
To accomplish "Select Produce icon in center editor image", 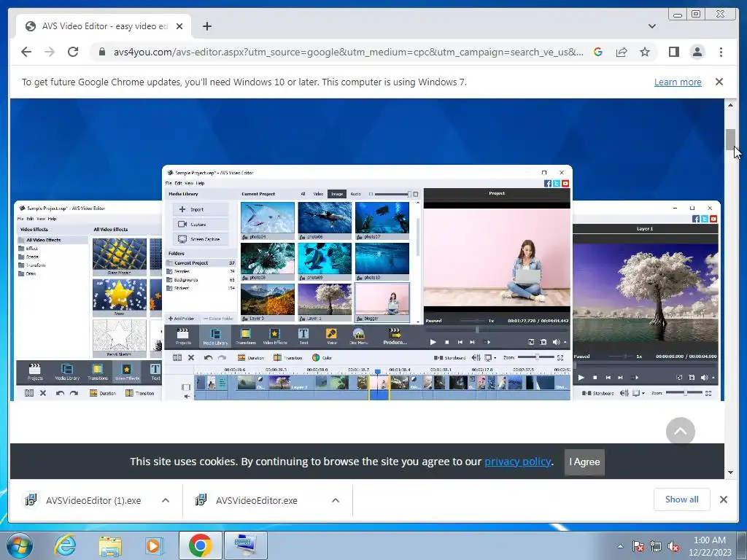I will [395, 336].
